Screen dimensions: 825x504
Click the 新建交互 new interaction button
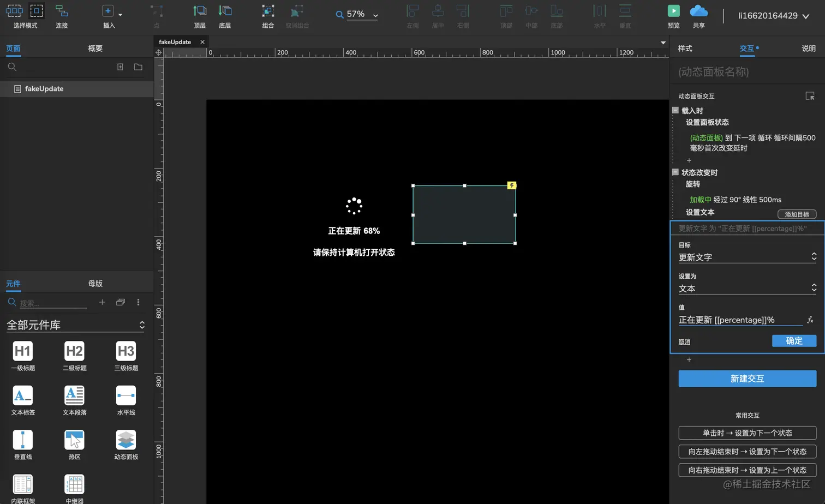click(747, 379)
